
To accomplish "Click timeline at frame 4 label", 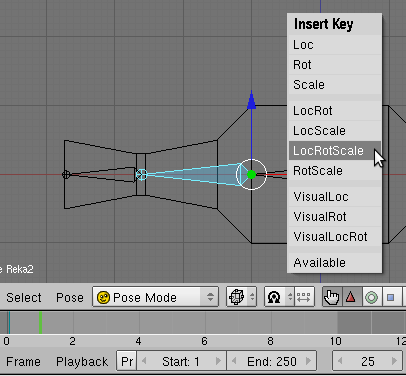I will [x=138, y=341].
